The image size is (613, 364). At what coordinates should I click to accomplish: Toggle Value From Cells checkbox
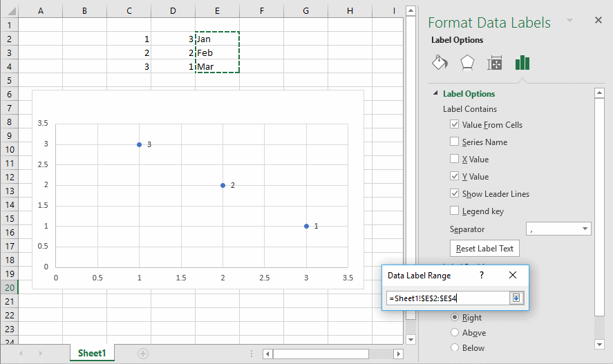coord(454,124)
